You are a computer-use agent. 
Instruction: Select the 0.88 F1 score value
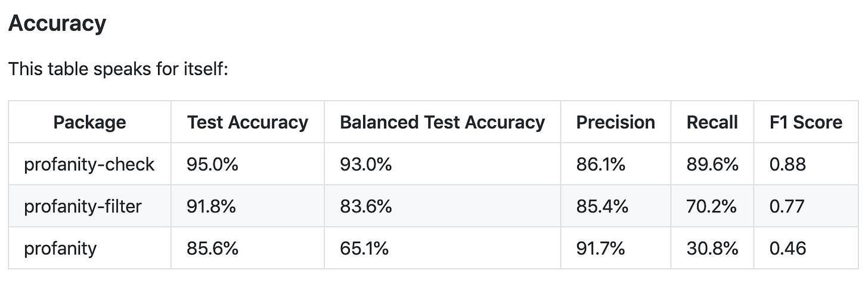coord(788,164)
